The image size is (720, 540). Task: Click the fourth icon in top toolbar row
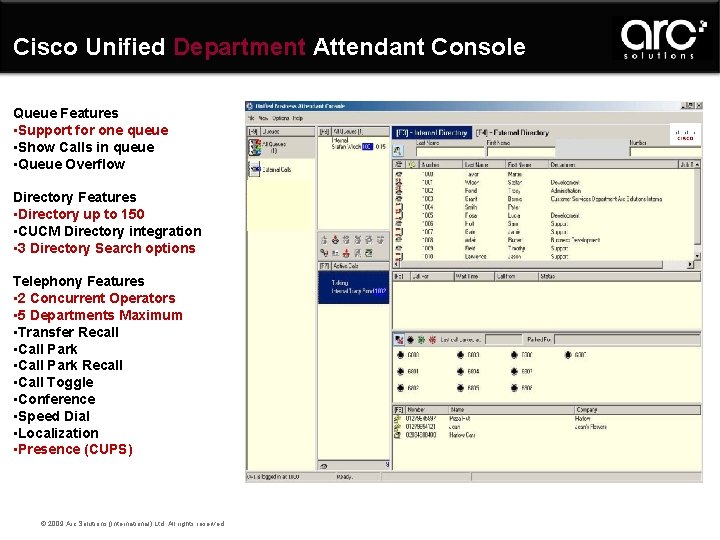point(357,240)
